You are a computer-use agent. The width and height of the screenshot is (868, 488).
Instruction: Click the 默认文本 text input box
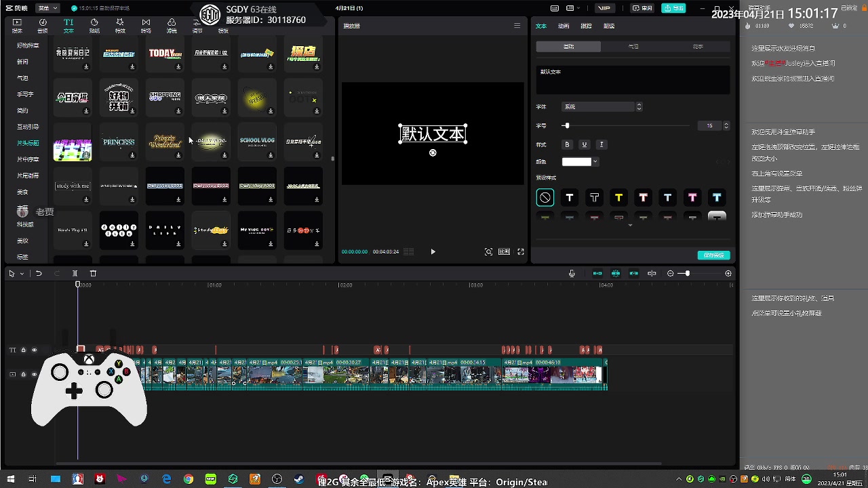coord(633,79)
